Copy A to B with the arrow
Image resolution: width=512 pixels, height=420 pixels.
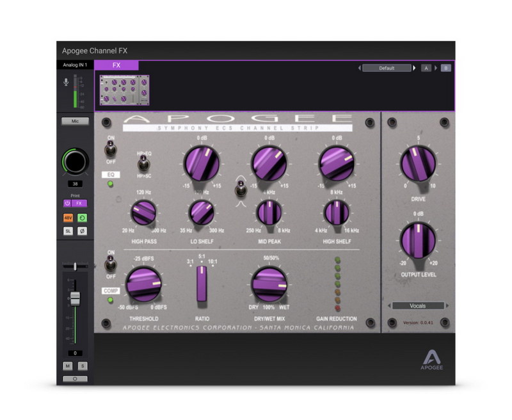pyautogui.click(x=436, y=68)
